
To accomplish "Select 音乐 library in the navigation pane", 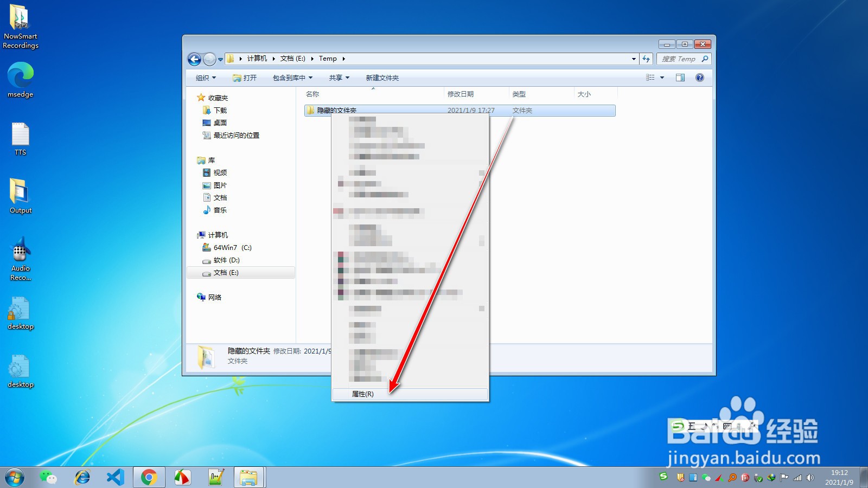I will (x=215, y=210).
